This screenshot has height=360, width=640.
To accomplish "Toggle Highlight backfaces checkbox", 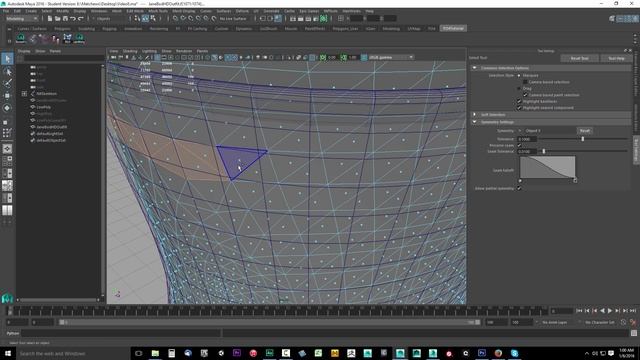I will coord(519,101).
